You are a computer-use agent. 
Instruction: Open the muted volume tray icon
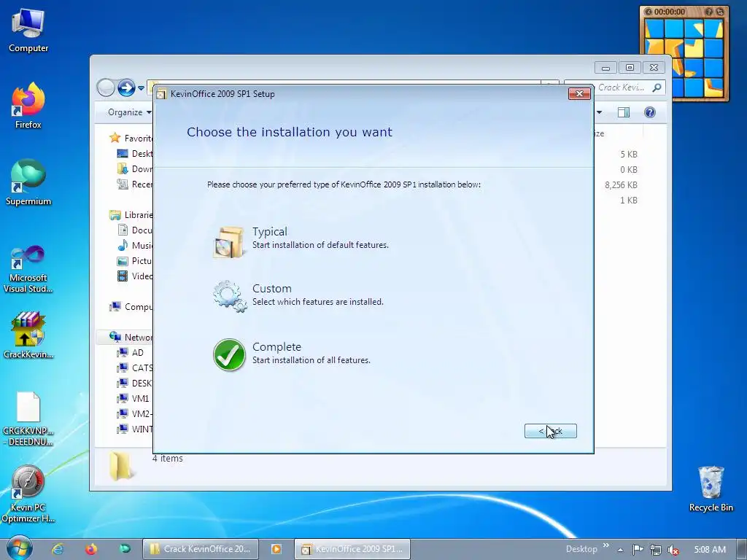coord(673,550)
